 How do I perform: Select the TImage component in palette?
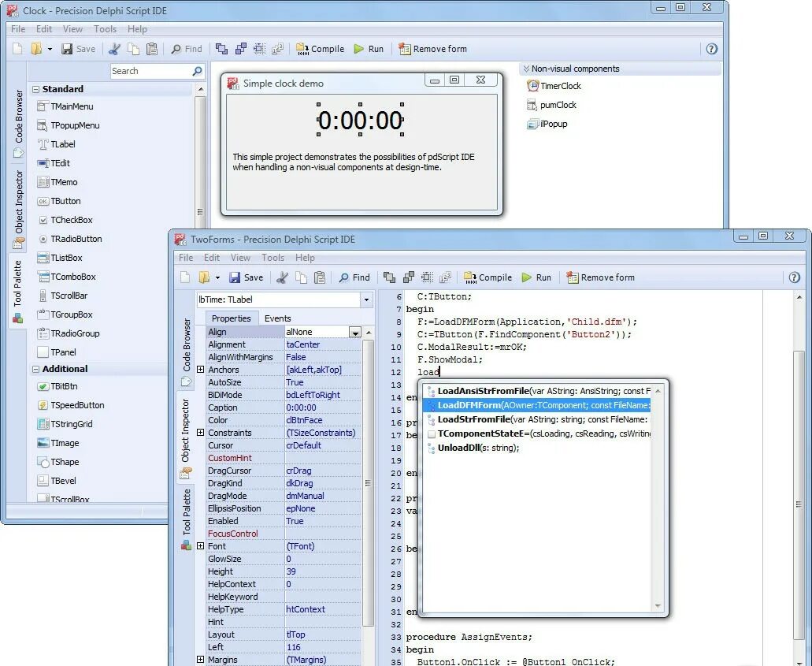(58, 443)
